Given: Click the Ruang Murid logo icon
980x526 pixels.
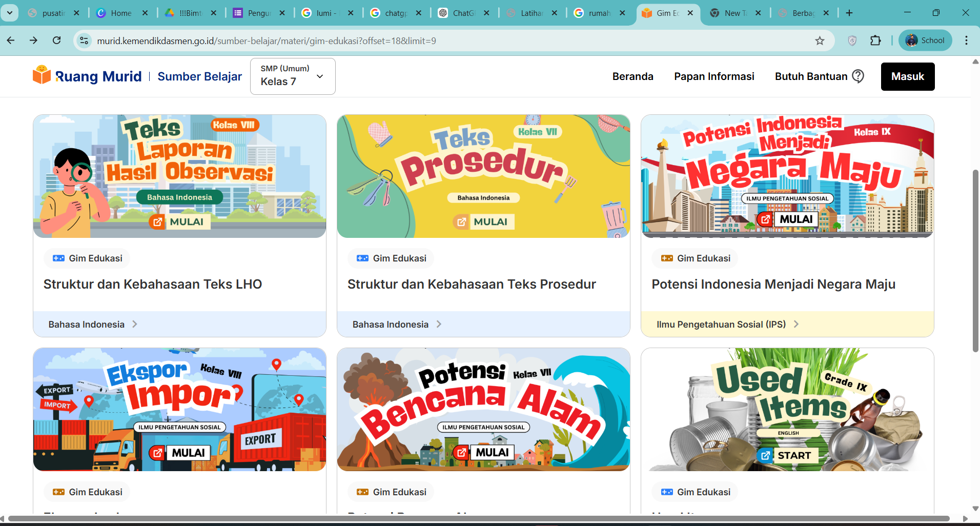Looking at the screenshot, I should tap(42, 75).
